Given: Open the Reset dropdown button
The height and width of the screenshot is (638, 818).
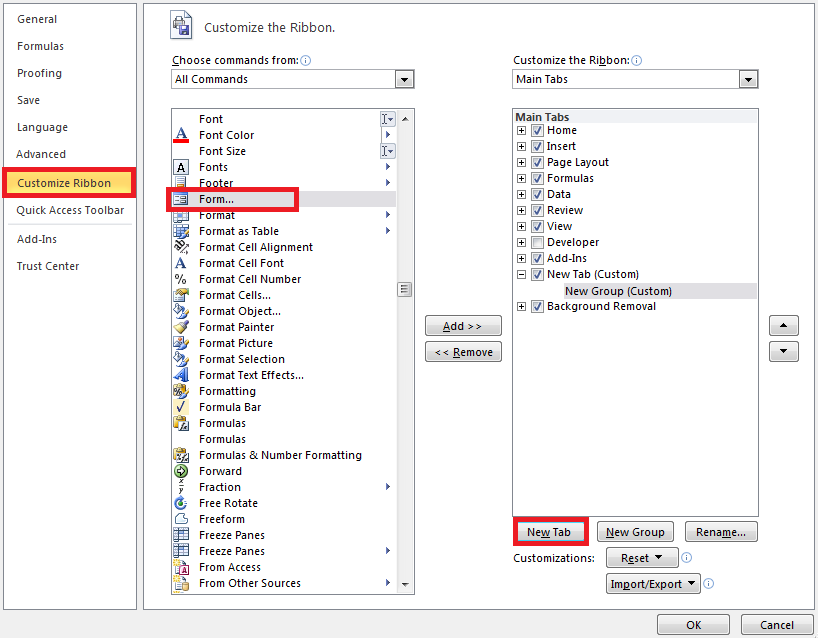Looking at the screenshot, I should coord(642,558).
